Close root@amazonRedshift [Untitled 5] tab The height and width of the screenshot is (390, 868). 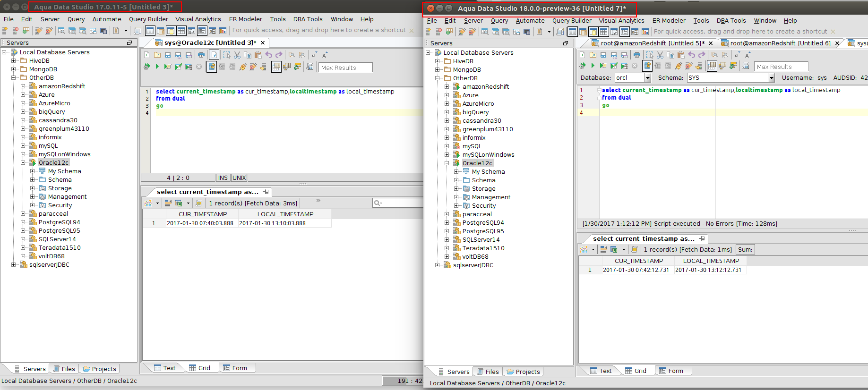pyautogui.click(x=710, y=43)
